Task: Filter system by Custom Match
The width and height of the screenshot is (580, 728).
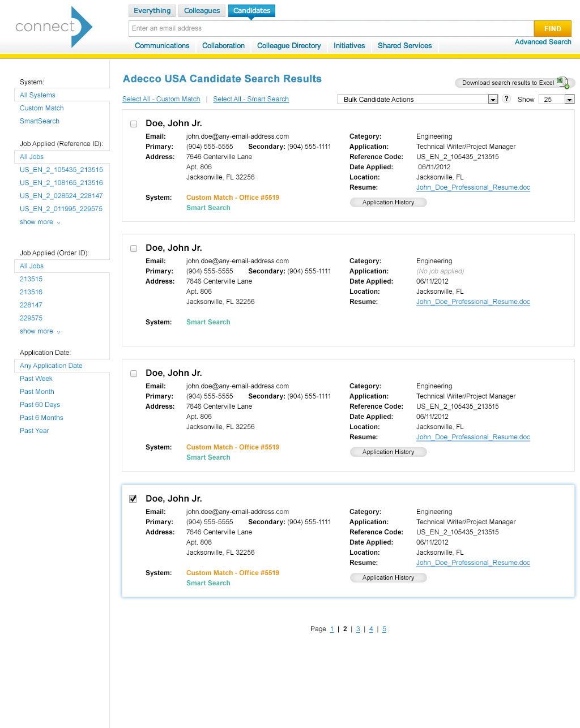Action: (x=42, y=108)
